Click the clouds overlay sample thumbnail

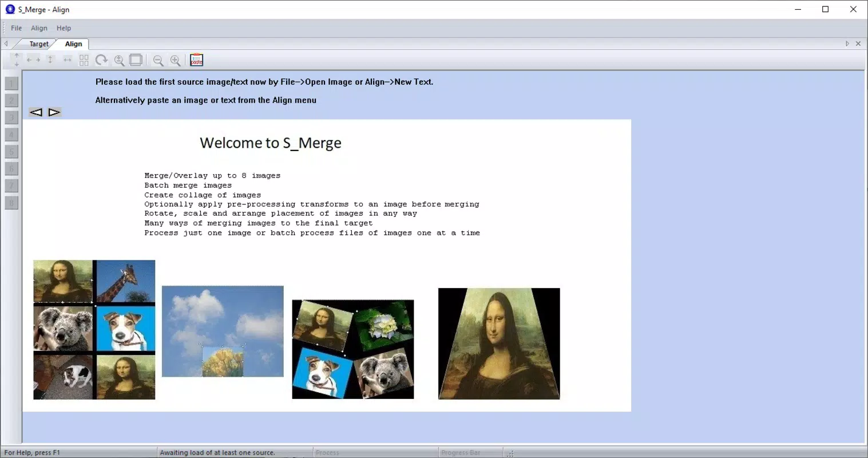tap(223, 331)
